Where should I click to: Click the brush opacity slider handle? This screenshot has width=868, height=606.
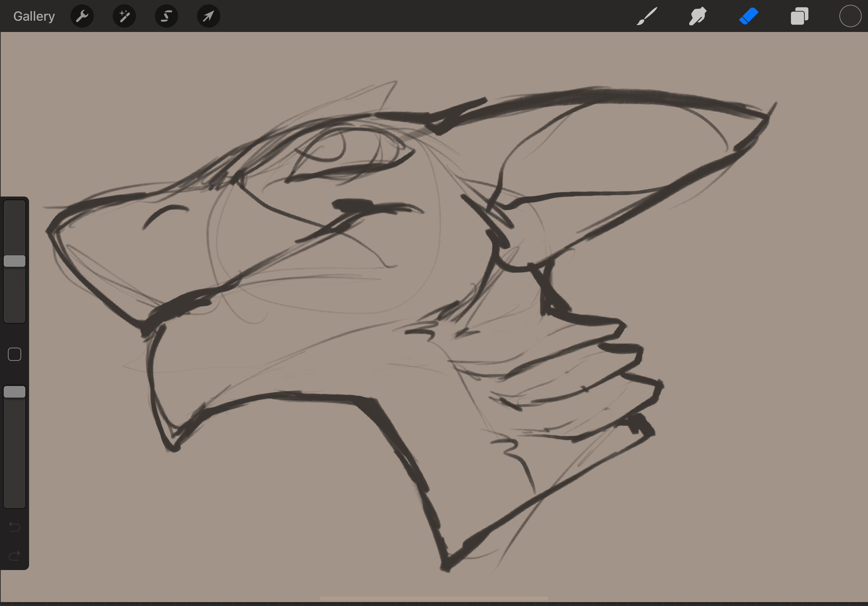point(15,392)
